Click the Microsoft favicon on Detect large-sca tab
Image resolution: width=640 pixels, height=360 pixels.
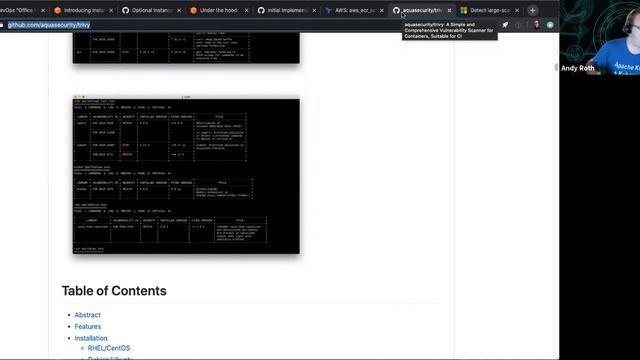point(464,10)
